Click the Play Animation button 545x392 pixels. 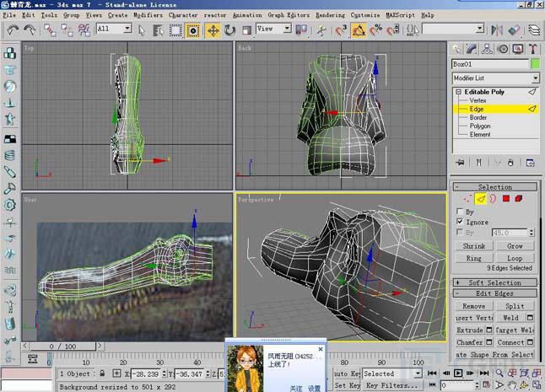[x=458, y=373]
